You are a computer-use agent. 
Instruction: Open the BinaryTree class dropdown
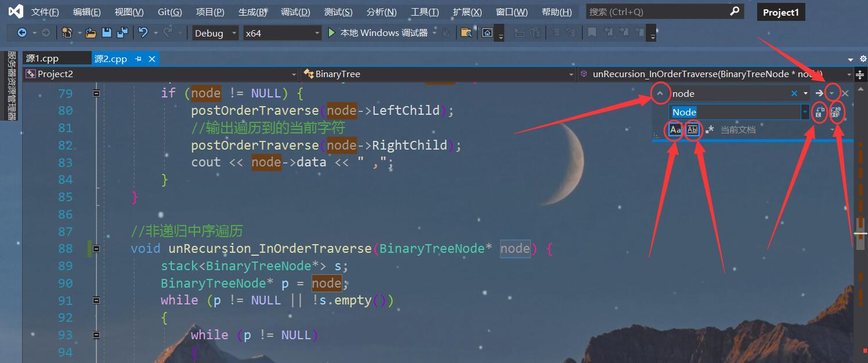coord(571,74)
